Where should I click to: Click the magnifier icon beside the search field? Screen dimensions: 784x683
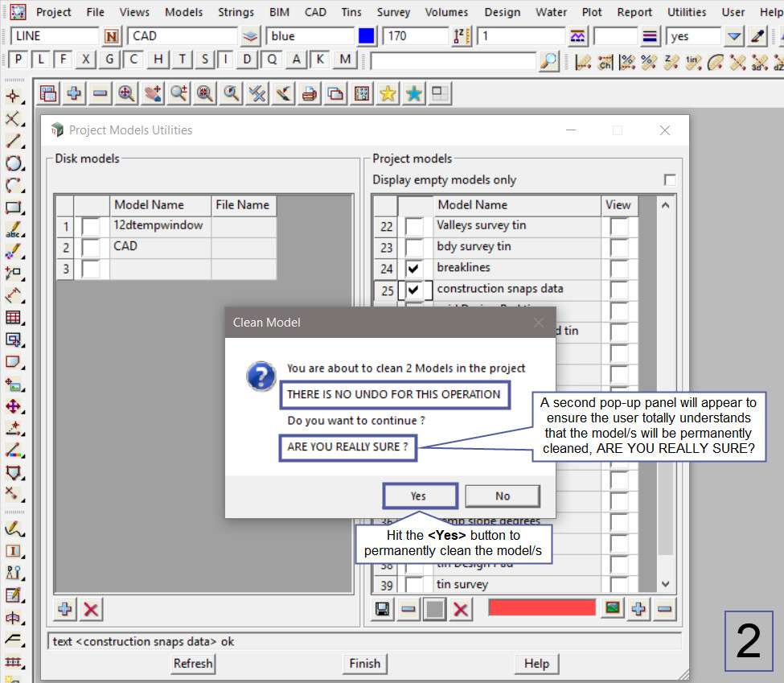pos(548,61)
